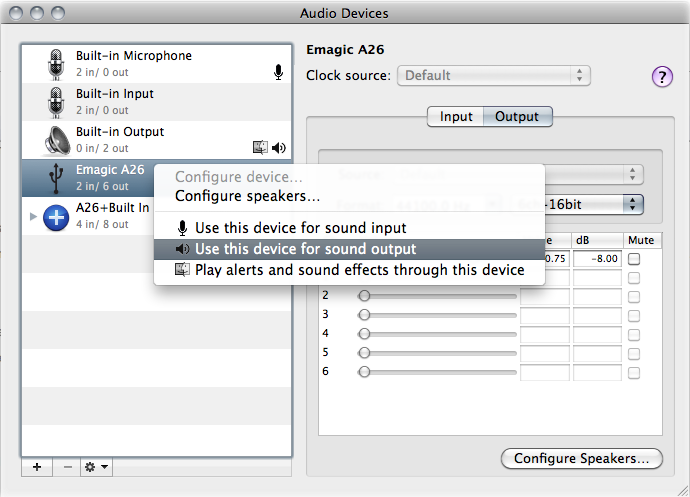690x497 pixels.
Task: Click the Finder alert icon in context menu
Action: (x=182, y=269)
